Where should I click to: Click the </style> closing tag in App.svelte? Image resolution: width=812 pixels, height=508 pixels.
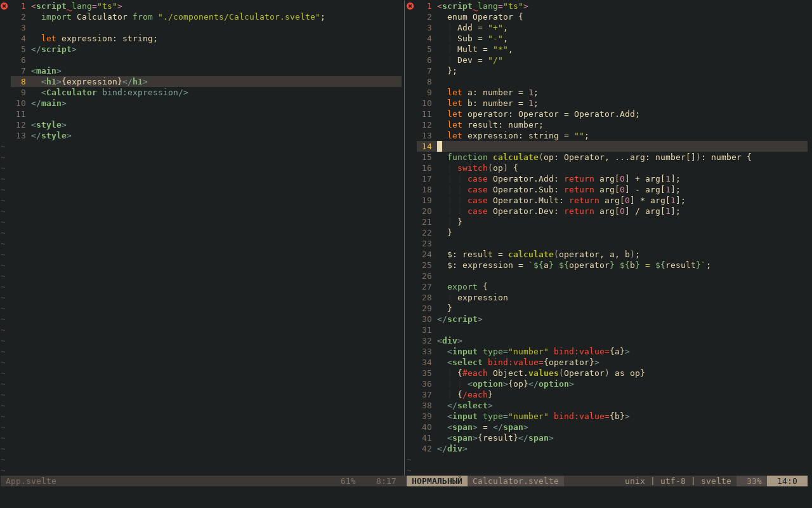click(51, 135)
